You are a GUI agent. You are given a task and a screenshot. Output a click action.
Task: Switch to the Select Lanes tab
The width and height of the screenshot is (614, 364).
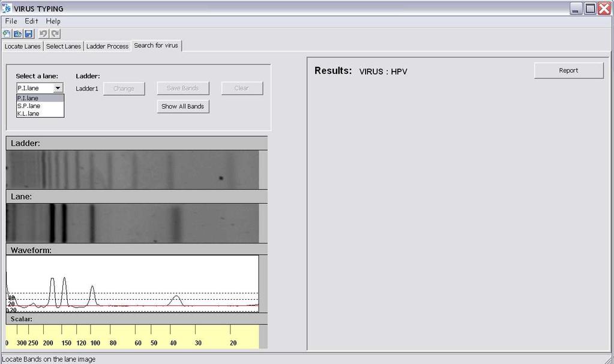[x=64, y=46]
